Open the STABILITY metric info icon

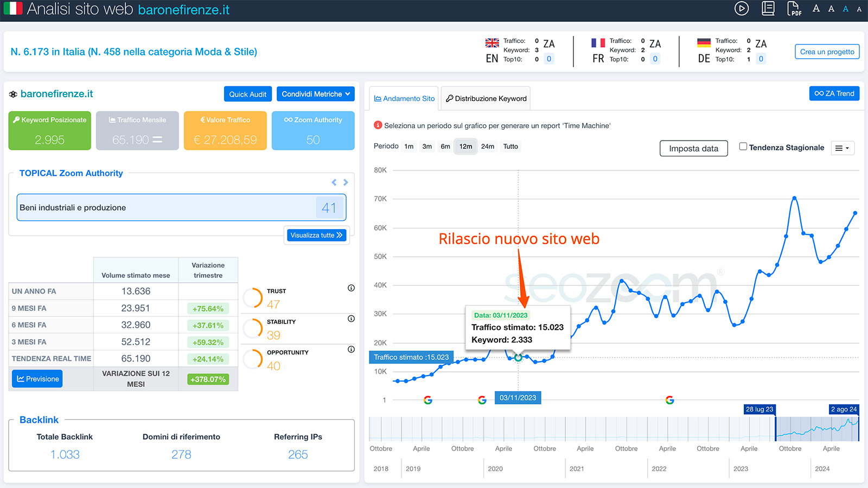click(x=351, y=319)
